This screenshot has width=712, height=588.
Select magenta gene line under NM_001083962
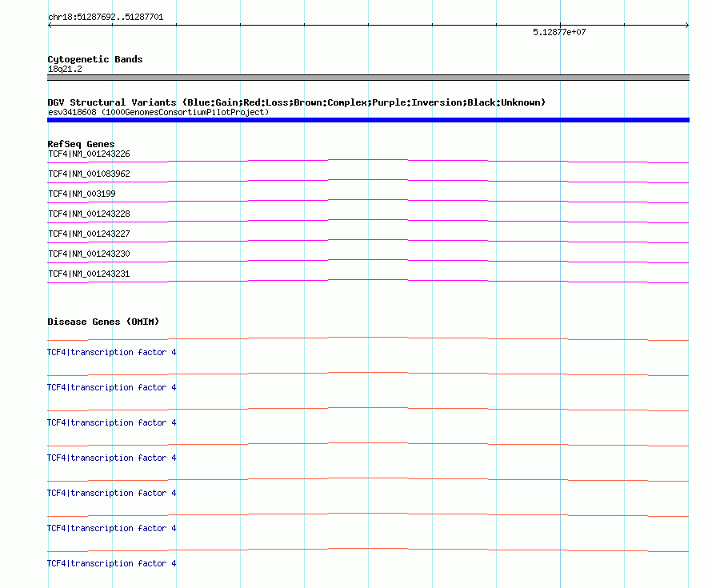(368, 181)
